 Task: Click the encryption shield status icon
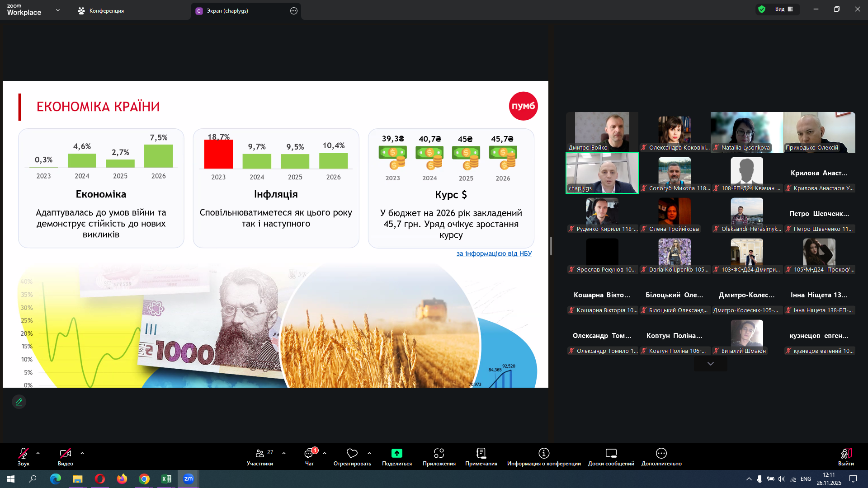pyautogui.click(x=762, y=9)
